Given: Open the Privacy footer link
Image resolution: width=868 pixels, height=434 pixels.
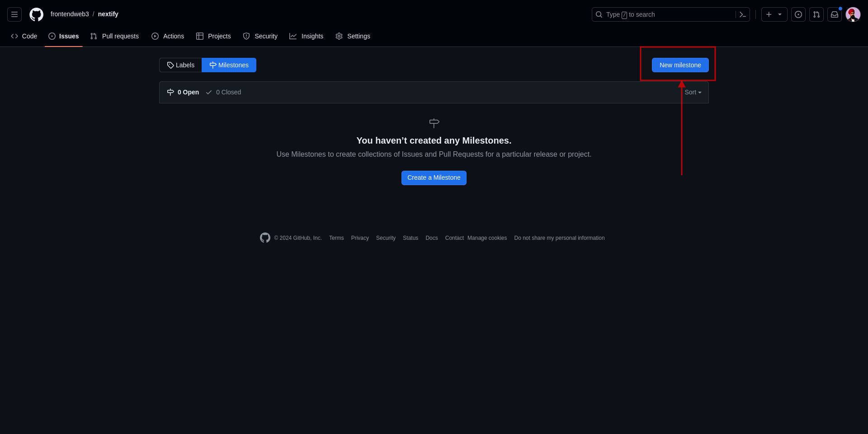Looking at the screenshot, I should 360,238.
